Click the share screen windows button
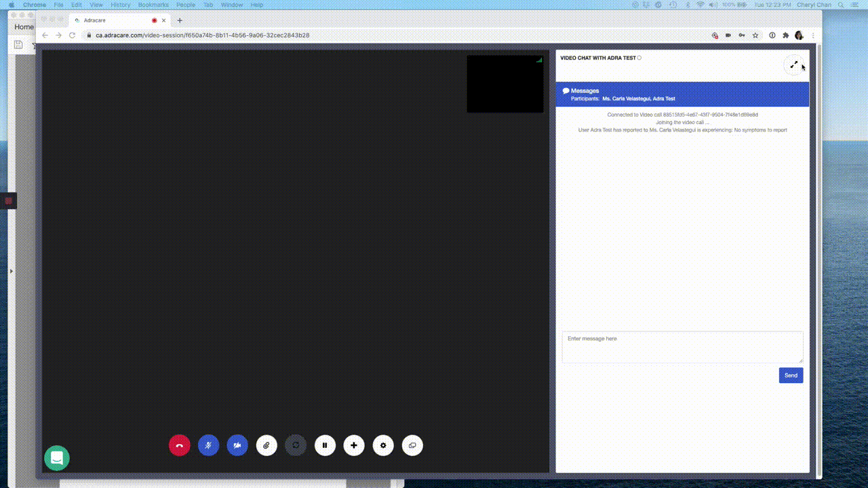Screen dimensions: 868x488 412,445
